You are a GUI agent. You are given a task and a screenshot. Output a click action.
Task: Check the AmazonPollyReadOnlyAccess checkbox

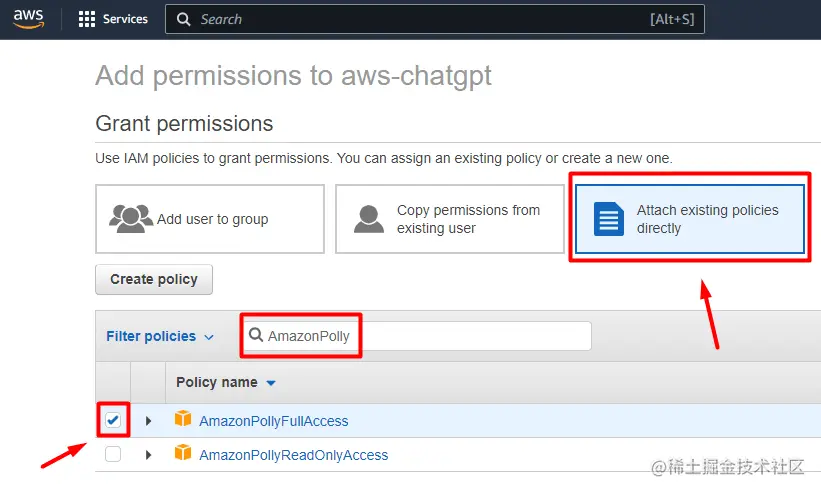pos(113,454)
